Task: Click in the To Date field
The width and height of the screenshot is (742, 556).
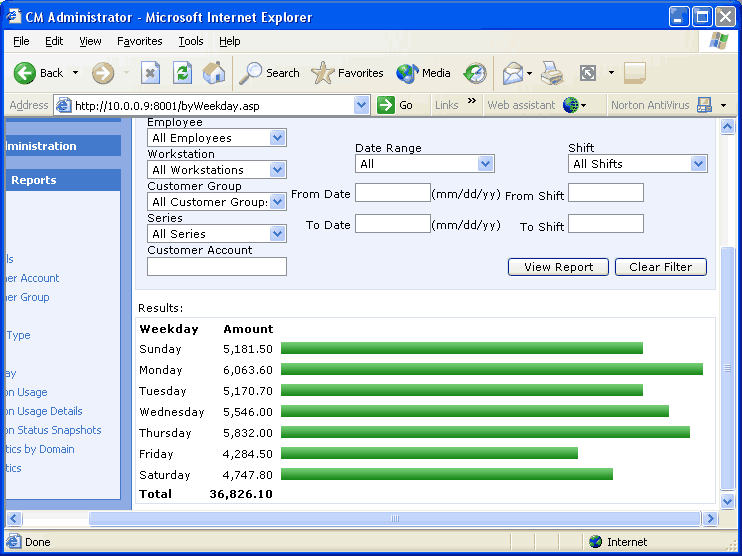Action: (x=393, y=223)
